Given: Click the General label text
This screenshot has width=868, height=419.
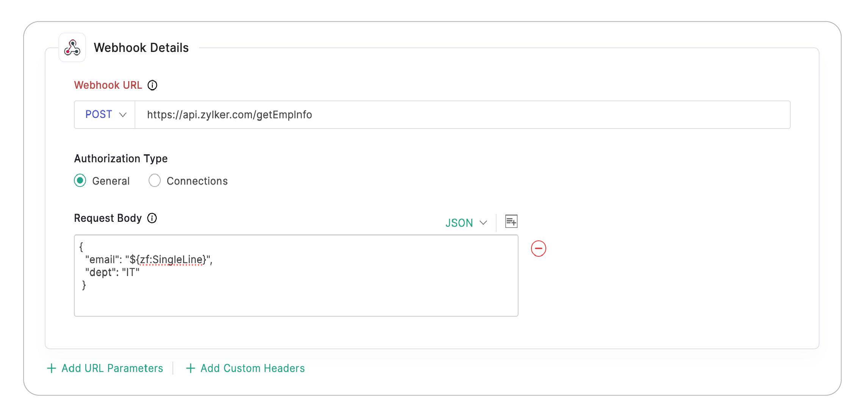Looking at the screenshot, I should 111,181.
